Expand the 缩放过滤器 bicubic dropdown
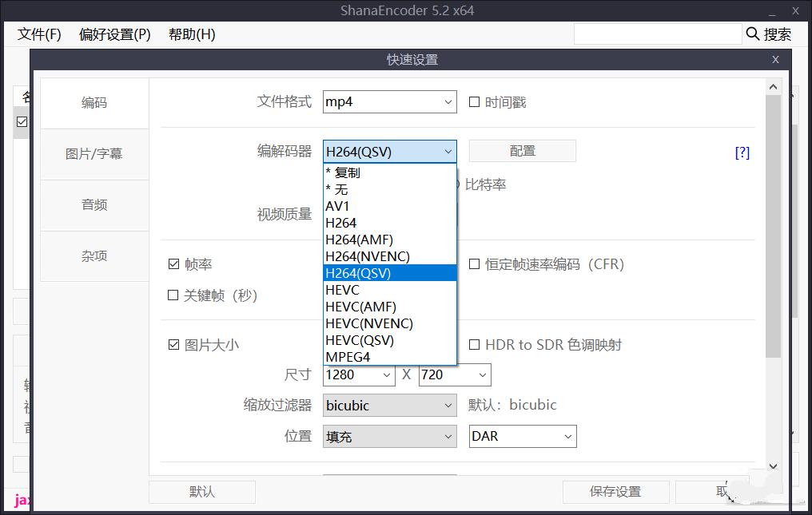This screenshot has width=812, height=515. tap(389, 406)
